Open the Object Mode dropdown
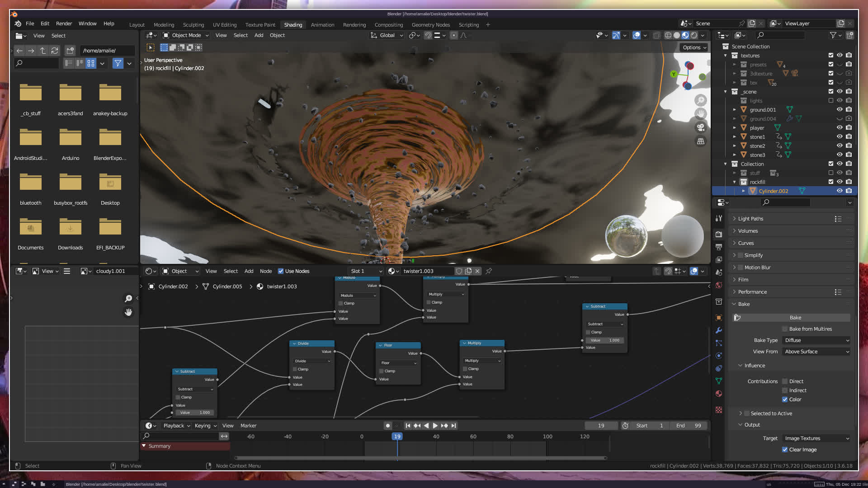 click(x=186, y=35)
